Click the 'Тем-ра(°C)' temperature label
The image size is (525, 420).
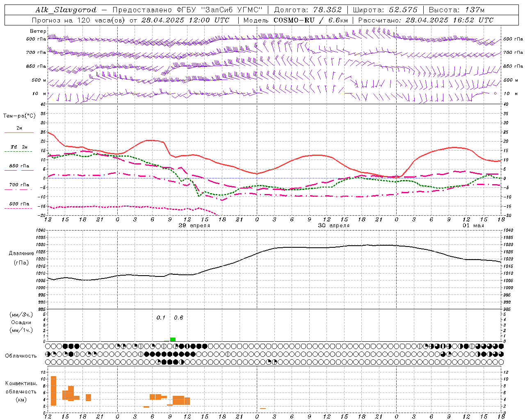[19, 116]
